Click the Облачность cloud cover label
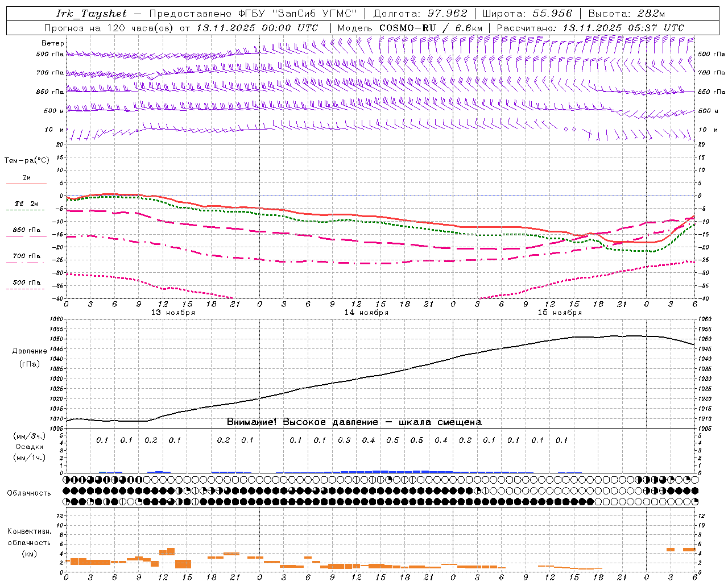 coord(29,493)
